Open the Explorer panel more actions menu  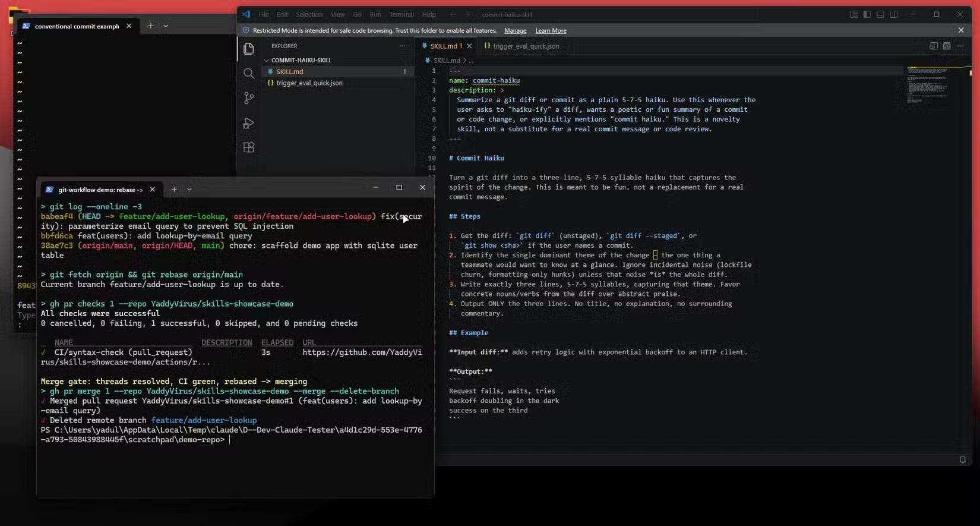pyautogui.click(x=403, y=46)
